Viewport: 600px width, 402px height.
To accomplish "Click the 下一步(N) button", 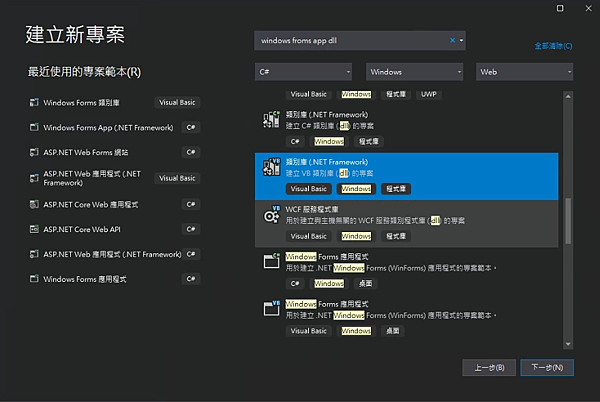I will click(547, 368).
